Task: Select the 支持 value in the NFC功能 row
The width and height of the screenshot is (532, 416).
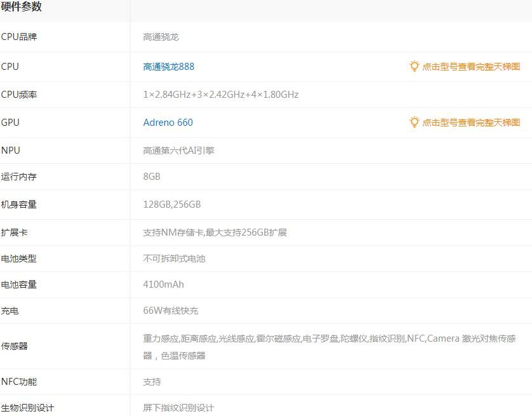Action: click(152, 382)
